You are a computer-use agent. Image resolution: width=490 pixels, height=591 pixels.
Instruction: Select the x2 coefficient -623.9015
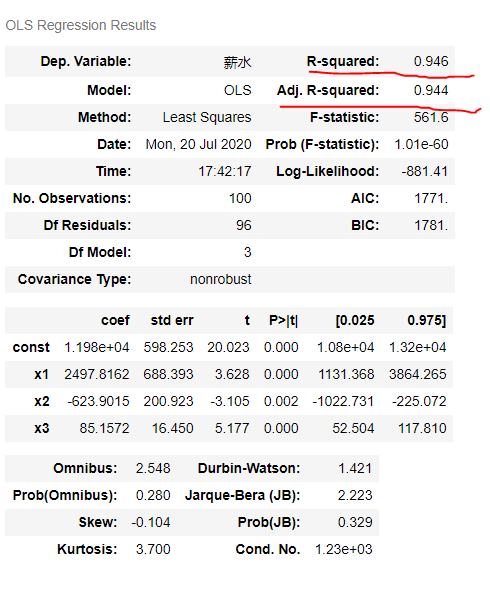[98, 401]
